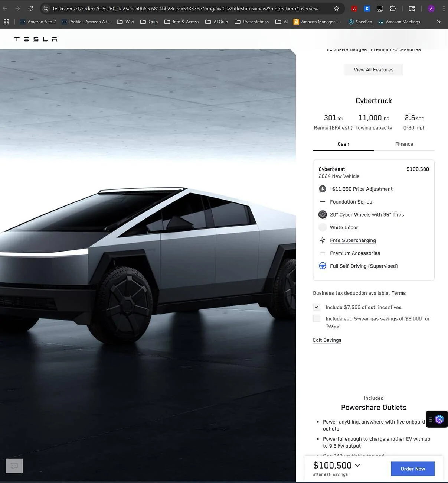Reload the Tesla page
The image size is (448, 483).
click(x=30, y=8)
